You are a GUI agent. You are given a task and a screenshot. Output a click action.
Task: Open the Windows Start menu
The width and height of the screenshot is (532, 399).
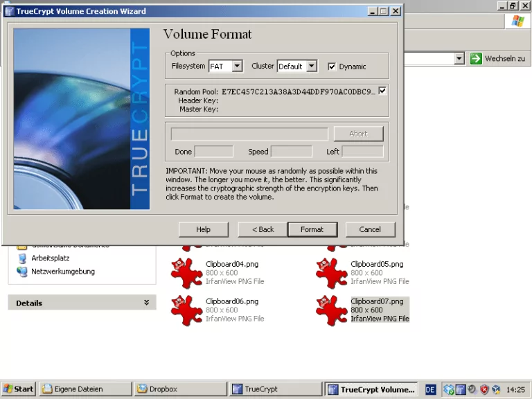click(x=18, y=389)
